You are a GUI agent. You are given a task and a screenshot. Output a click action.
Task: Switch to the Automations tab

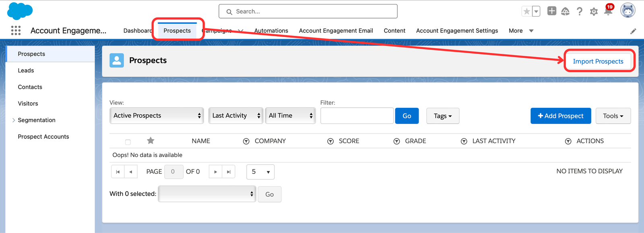point(271,31)
